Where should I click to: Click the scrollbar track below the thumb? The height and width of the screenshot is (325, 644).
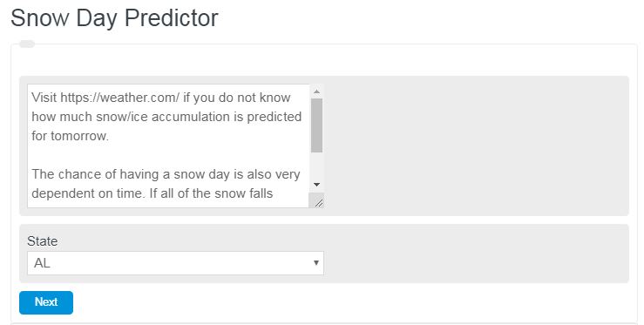click(x=316, y=166)
